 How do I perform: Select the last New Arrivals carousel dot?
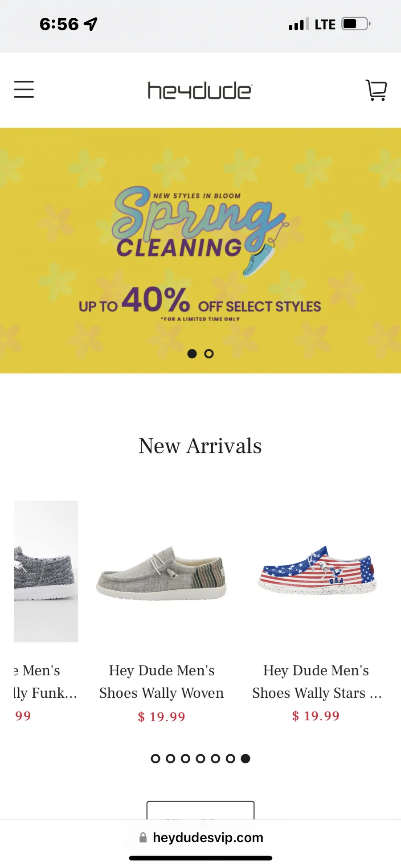click(x=246, y=758)
